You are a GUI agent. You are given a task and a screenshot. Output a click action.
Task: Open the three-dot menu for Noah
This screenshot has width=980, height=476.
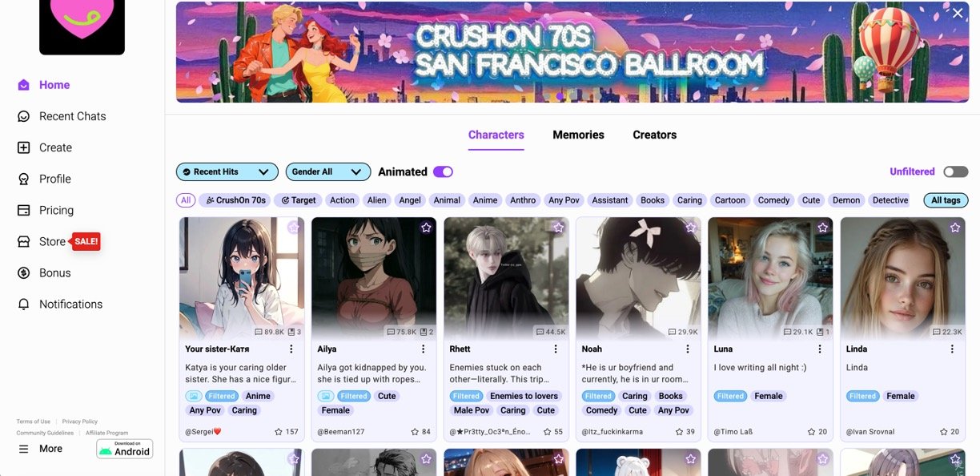688,349
